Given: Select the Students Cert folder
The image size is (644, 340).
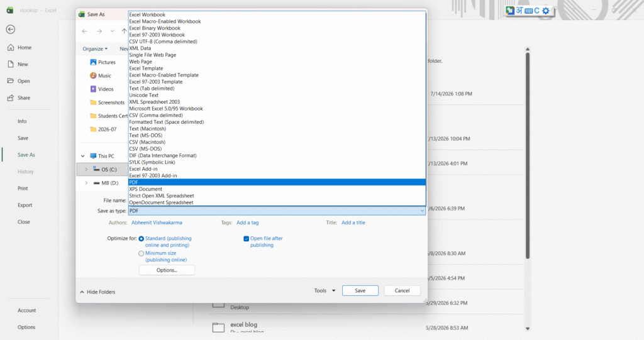Looking at the screenshot, I should pos(108,116).
